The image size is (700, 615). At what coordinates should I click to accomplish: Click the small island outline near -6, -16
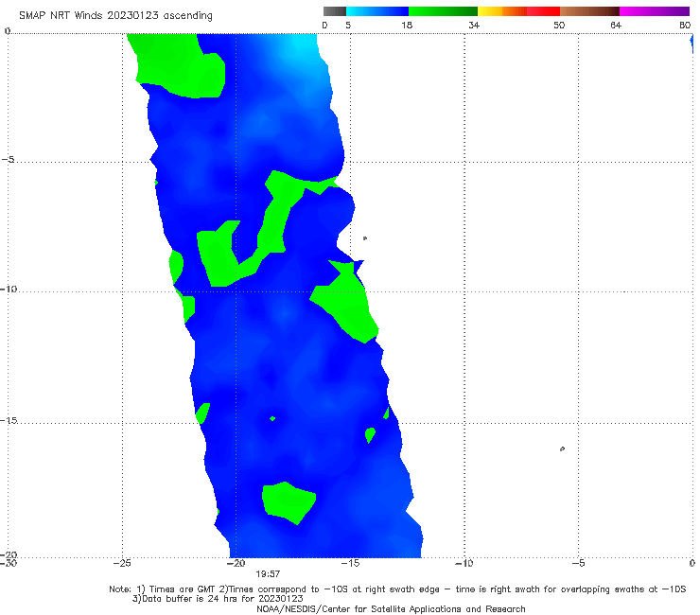tap(562, 448)
